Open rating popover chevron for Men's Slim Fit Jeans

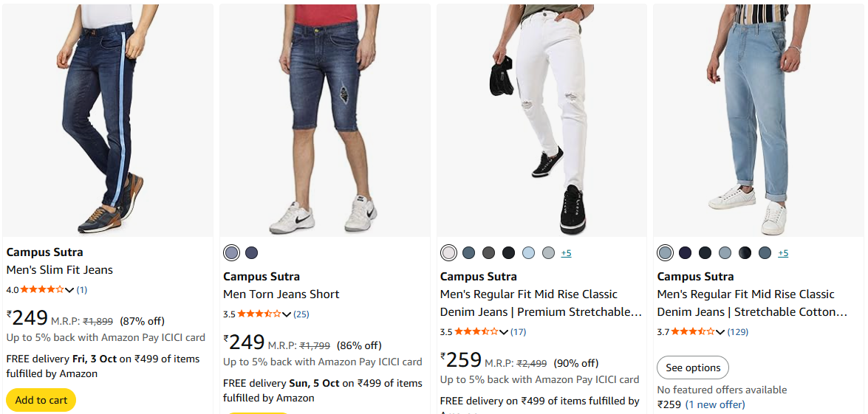[69, 290]
